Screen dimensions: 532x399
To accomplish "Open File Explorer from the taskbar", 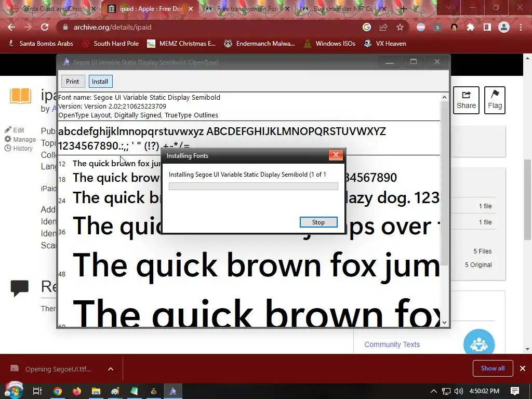I will click(96, 391).
